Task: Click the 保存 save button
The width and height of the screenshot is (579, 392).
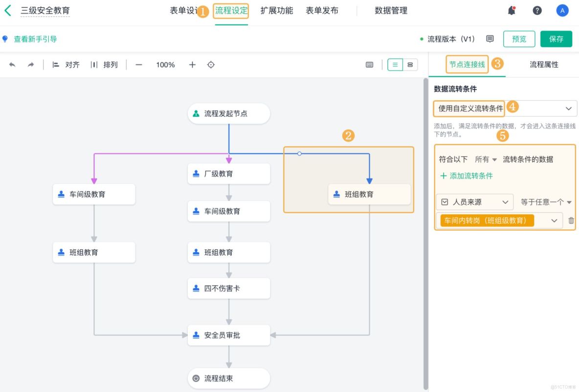Action: click(x=557, y=39)
